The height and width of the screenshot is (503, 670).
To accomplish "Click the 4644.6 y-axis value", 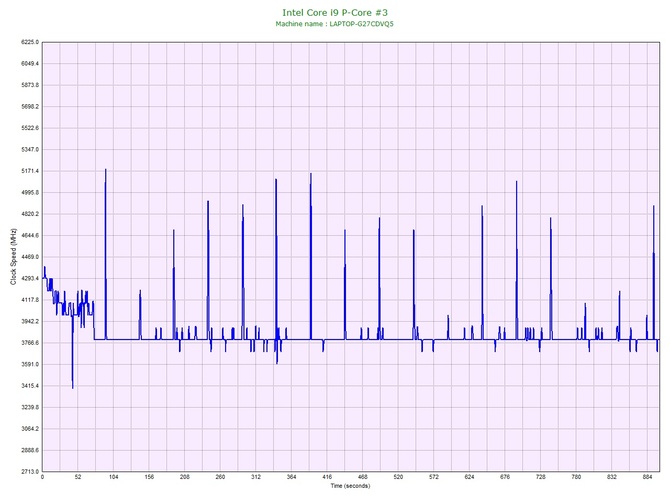I will coord(30,235).
